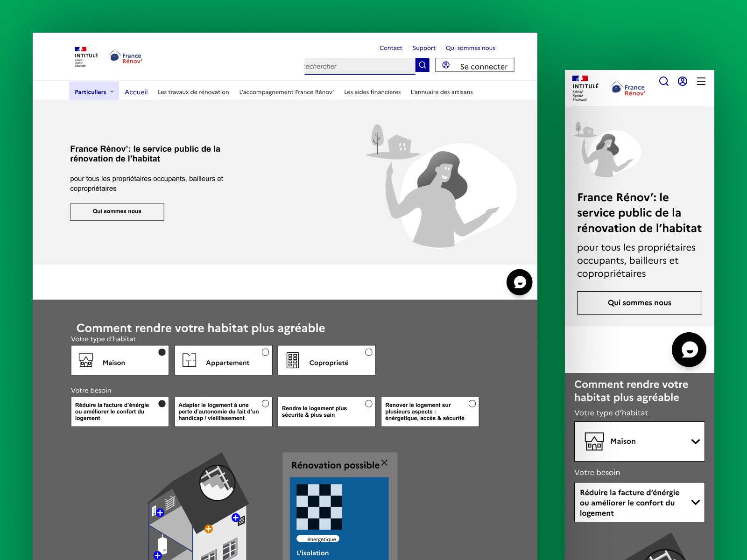
Task: Click the circular roof detail magnifier on house
Action: (217, 483)
